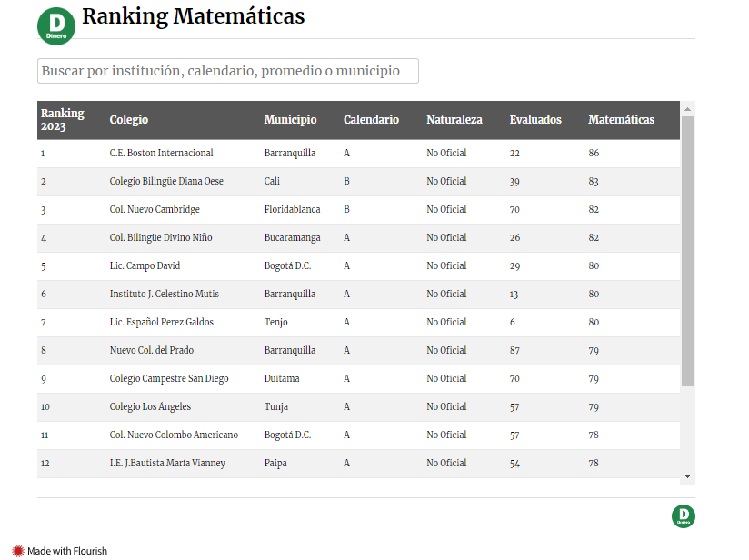
Task: Sort by Calendario column header
Action: [x=371, y=120]
